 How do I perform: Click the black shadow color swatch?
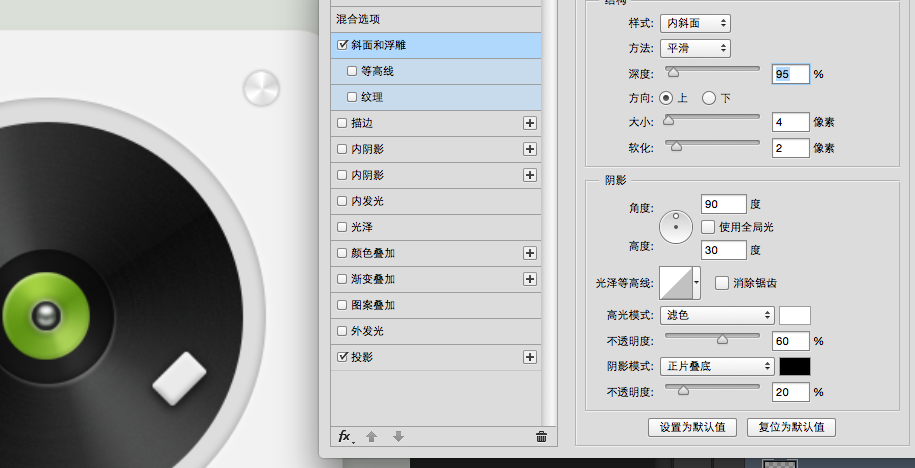[x=795, y=366]
